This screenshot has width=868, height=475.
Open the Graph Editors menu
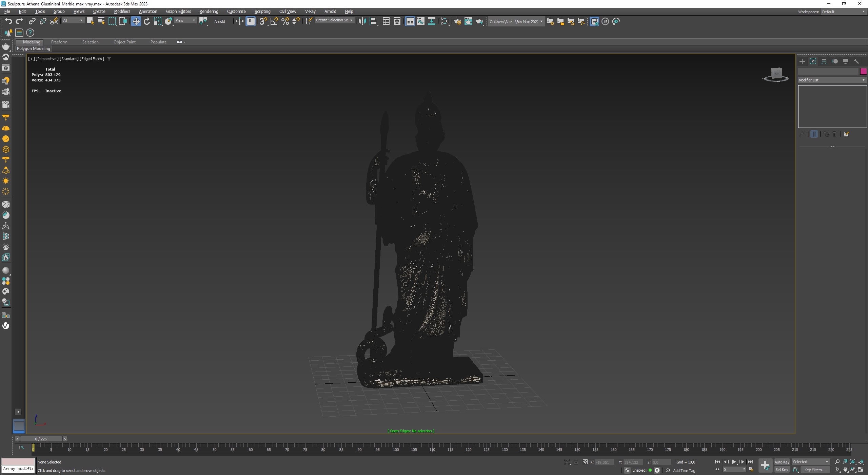[x=178, y=12]
